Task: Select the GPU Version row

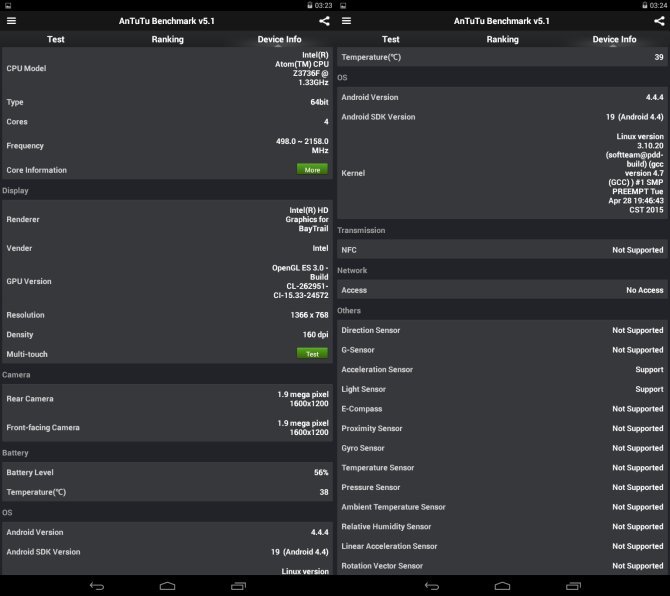Action: pyautogui.click(x=168, y=281)
